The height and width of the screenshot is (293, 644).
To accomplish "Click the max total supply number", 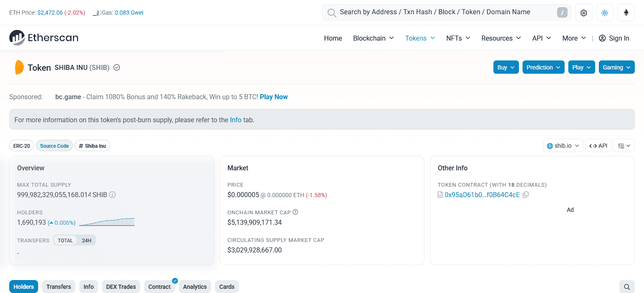I will tap(54, 195).
